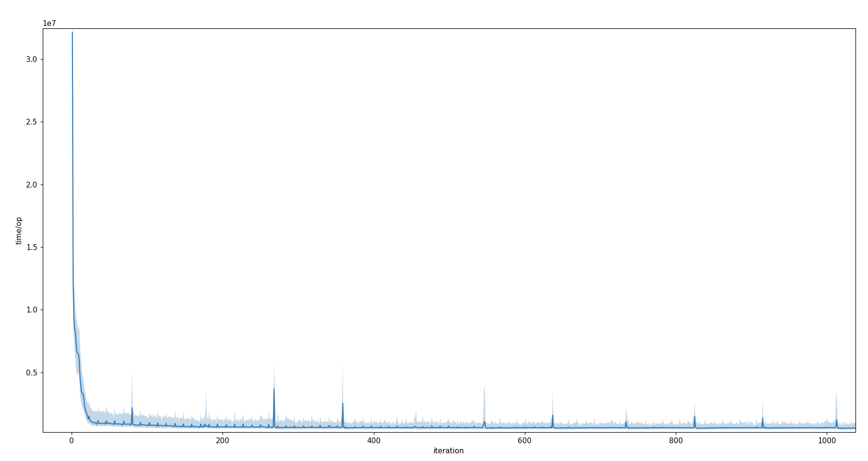Click the x-axis tick label 400
This screenshot has width=868, height=461.
tap(373, 440)
